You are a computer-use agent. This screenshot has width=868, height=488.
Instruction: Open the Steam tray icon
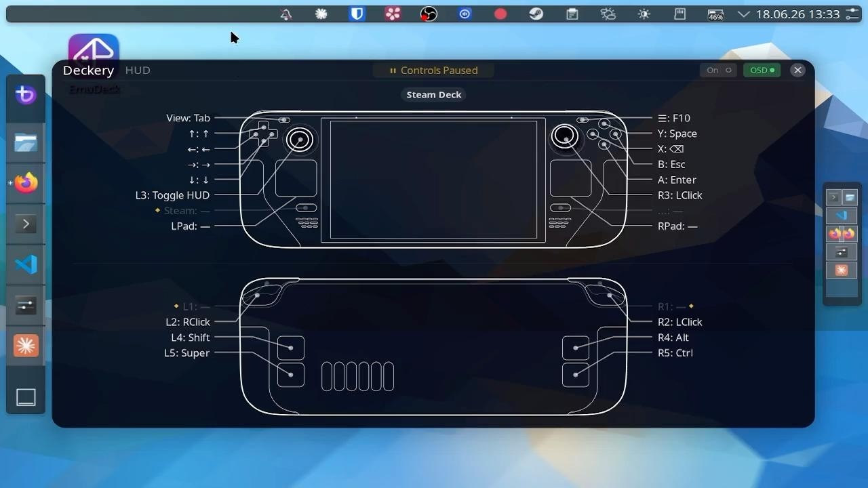(x=536, y=14)
